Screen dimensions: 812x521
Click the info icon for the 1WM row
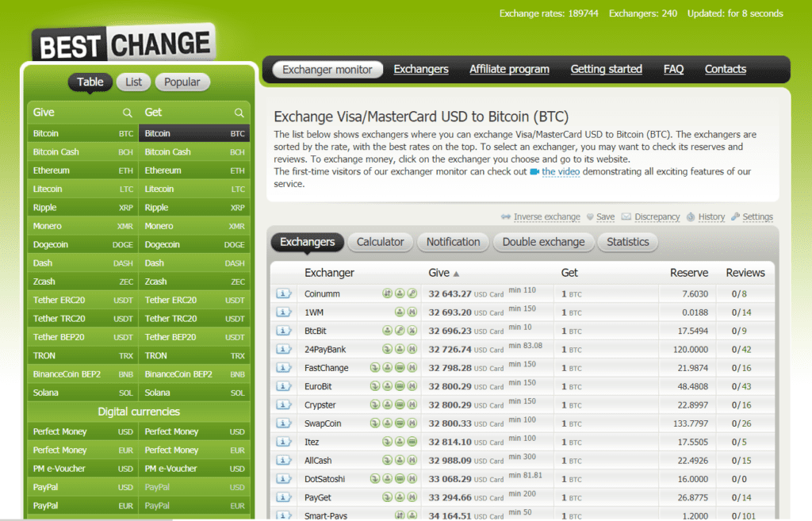[284, 312]
